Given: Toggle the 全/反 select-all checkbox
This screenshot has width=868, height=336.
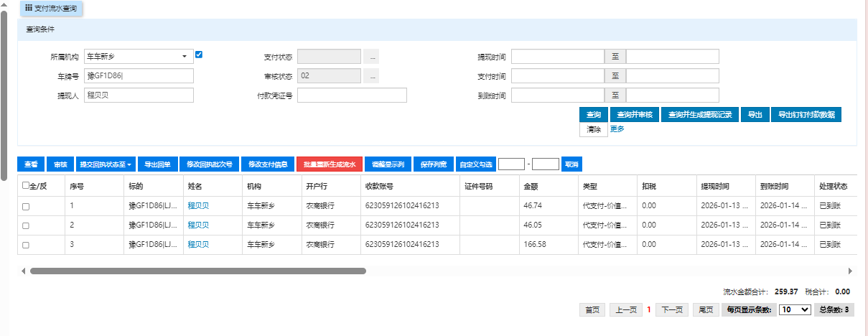Looking at the screenshot, I should pyautogui.click(x=26, y=185).
